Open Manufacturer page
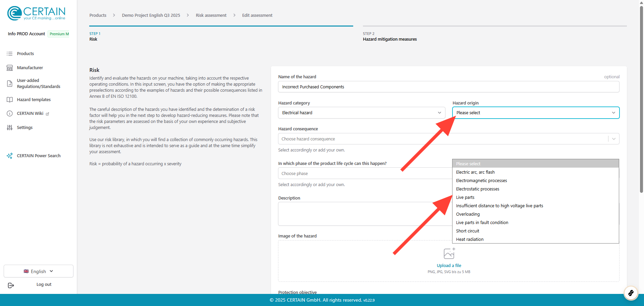 click(30, 68)
